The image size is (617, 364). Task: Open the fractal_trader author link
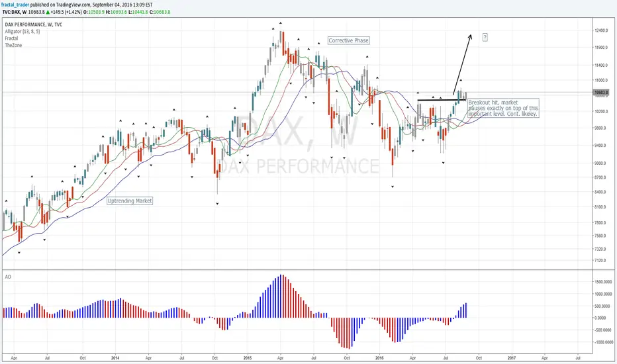tap(15, 5)
